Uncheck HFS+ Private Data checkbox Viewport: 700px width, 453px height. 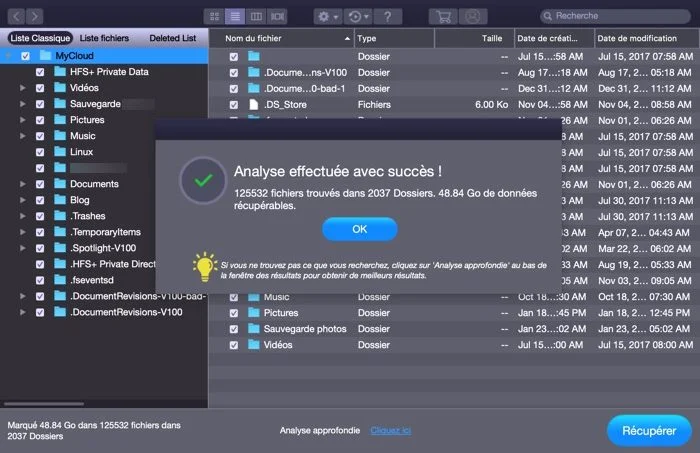(x=40, y=72)
